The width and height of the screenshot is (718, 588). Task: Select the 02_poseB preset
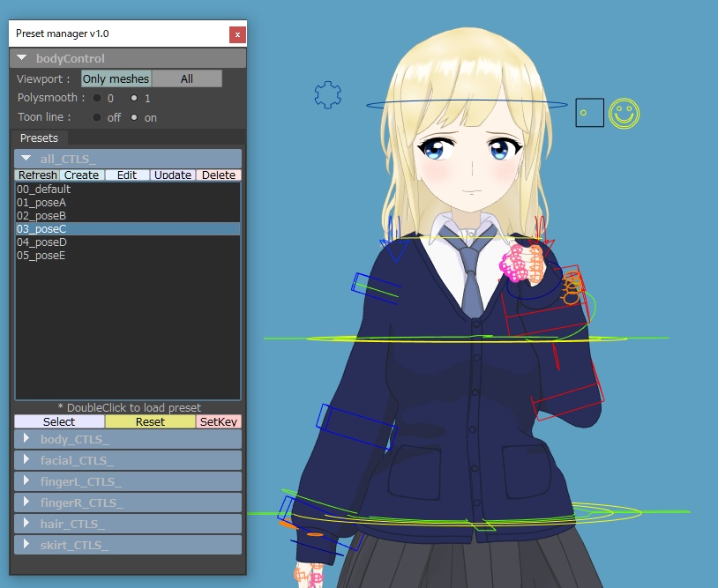[x=128, y=215]
